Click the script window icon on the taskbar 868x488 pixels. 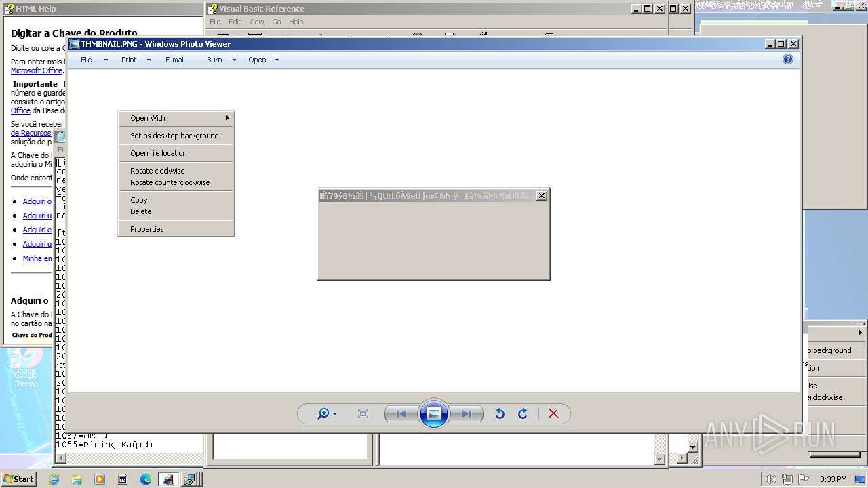123,479
